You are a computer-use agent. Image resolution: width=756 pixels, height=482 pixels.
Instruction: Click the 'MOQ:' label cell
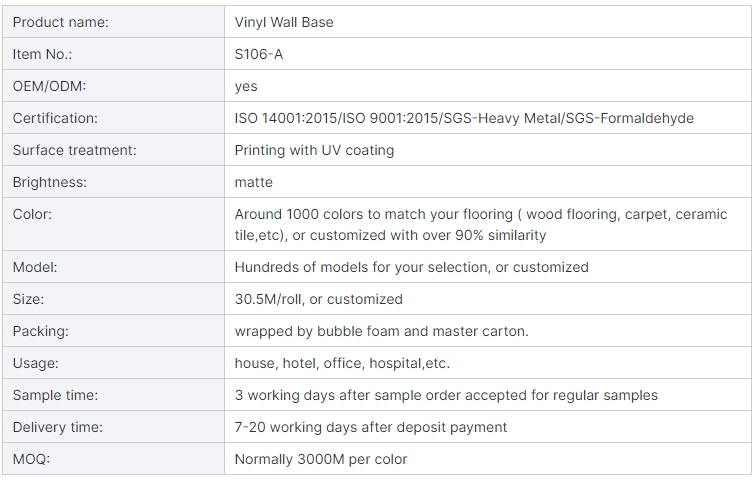pyautogui.click(x=30, y=459)
